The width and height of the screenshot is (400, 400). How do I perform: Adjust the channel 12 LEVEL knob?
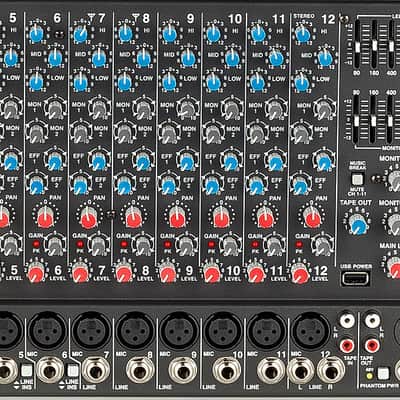[301, 274]
